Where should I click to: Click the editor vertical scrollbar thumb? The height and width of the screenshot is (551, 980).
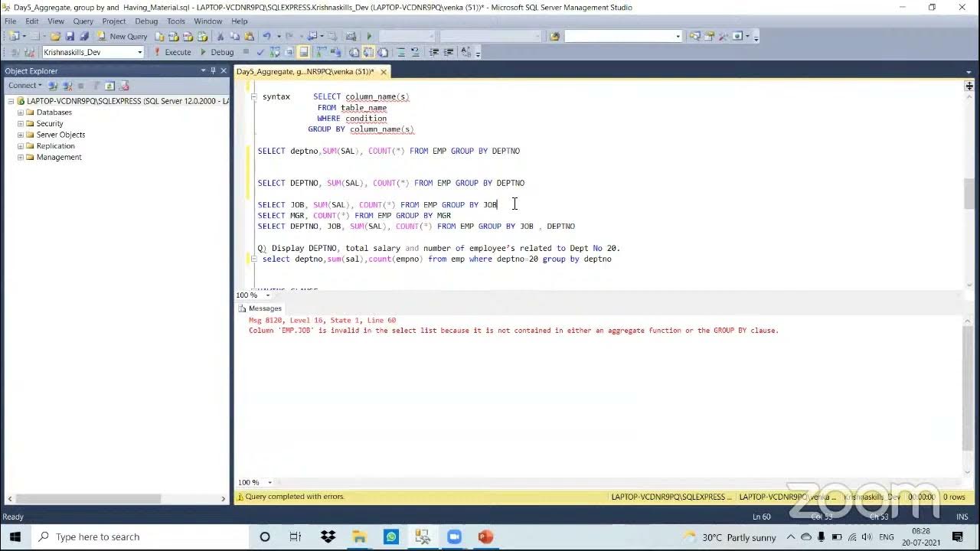(x=969, y=194)
